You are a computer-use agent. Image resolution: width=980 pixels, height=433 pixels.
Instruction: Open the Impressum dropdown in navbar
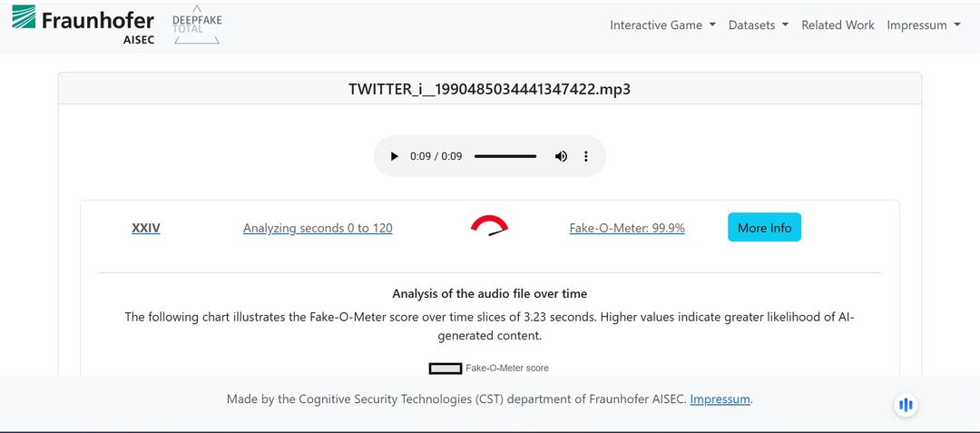point(923,25)
